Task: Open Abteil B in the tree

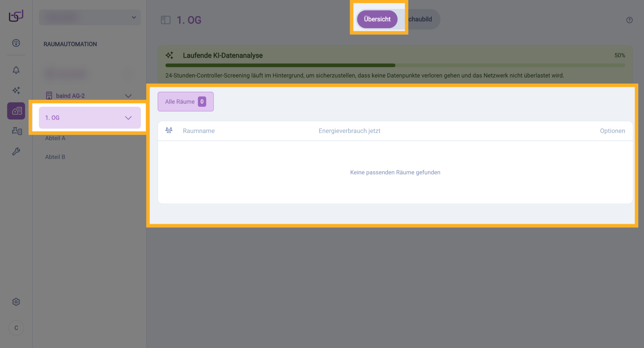Action: pos(55,157)
